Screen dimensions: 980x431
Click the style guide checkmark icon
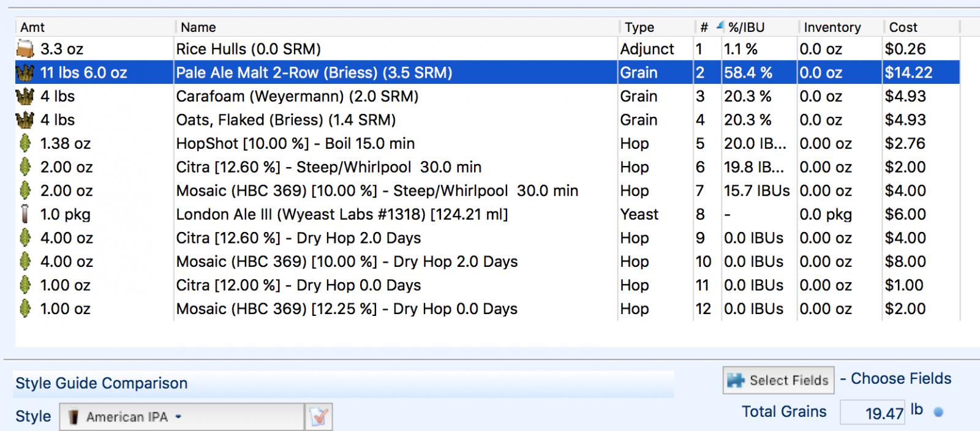(x=319, y=418)
